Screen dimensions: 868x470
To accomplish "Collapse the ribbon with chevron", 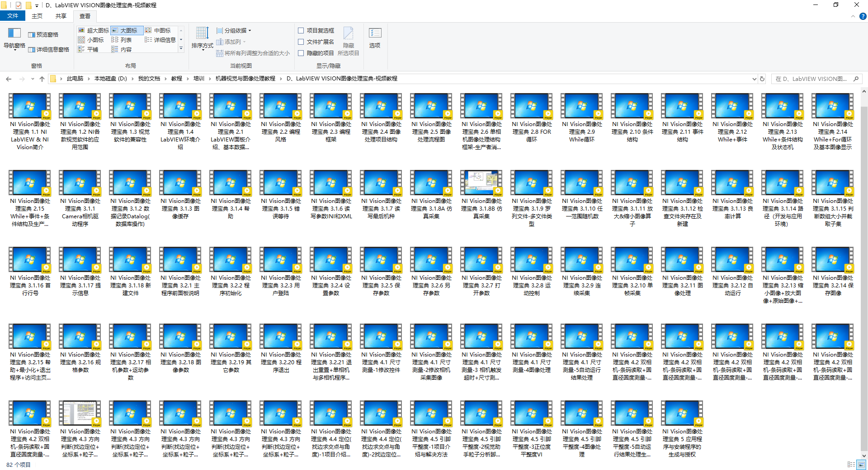I will tap(853, 16).
